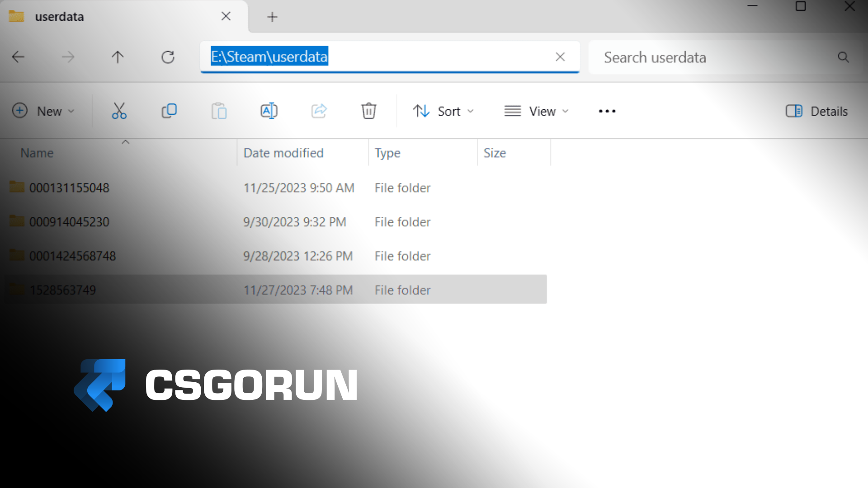This screenshot has height=488, width=868.
Task: Refresh the folder view
Action: pos(168,57)
